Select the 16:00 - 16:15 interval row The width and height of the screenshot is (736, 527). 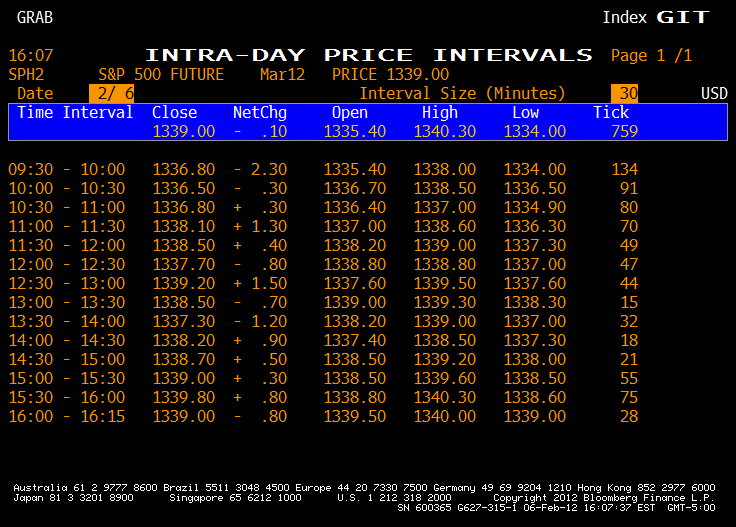click(67, 415)
